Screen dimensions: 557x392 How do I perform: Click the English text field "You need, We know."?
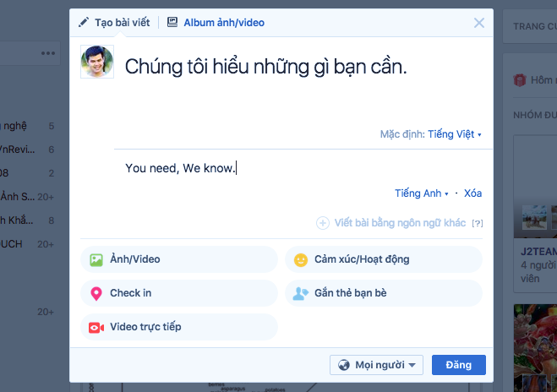tap(181, 168)
